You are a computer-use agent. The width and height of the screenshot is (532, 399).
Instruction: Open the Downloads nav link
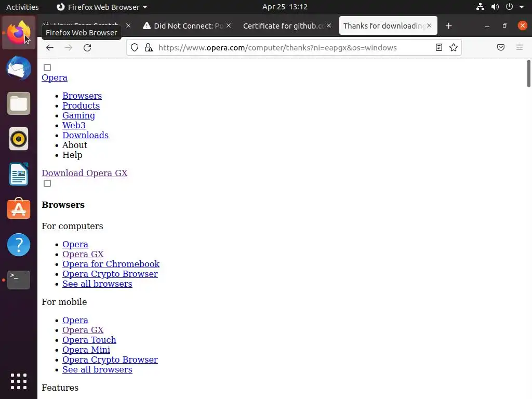coord(86,135)
